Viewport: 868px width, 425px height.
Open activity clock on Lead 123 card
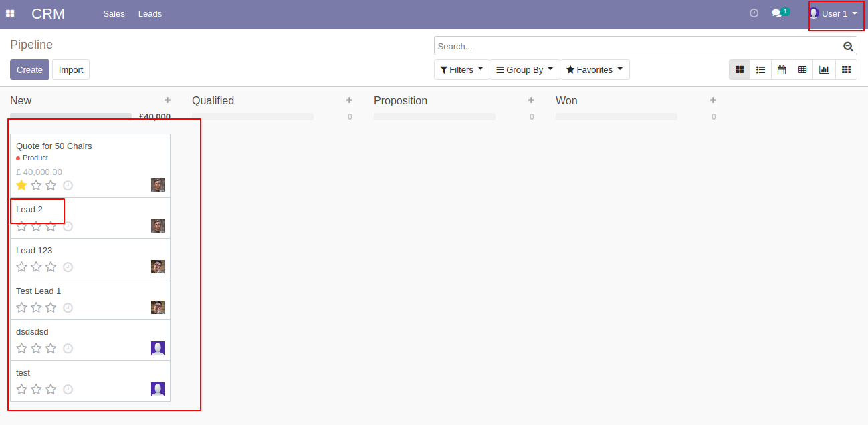68,267
